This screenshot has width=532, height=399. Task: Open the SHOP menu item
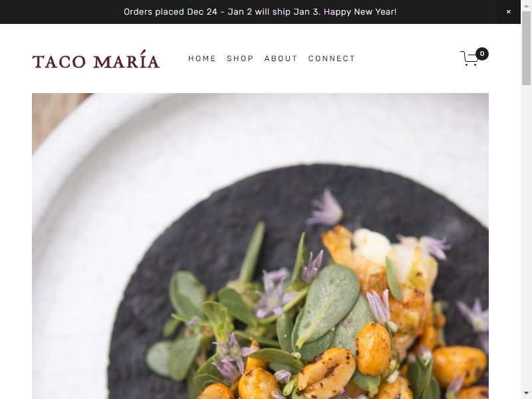(x=240, y=59)
